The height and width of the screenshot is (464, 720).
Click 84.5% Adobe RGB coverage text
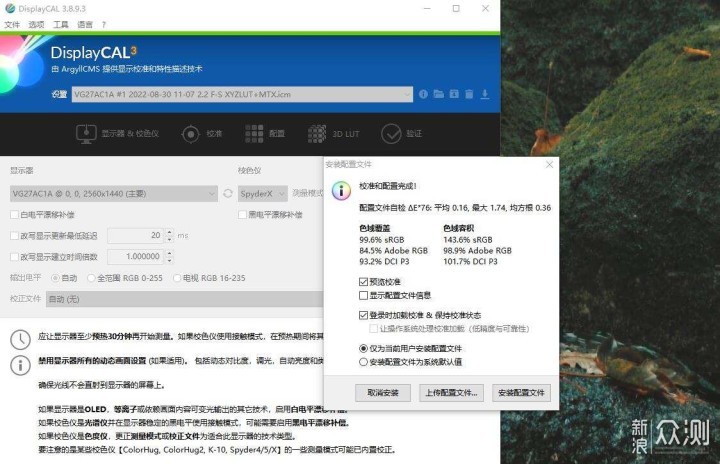click(x=394, y=251)
